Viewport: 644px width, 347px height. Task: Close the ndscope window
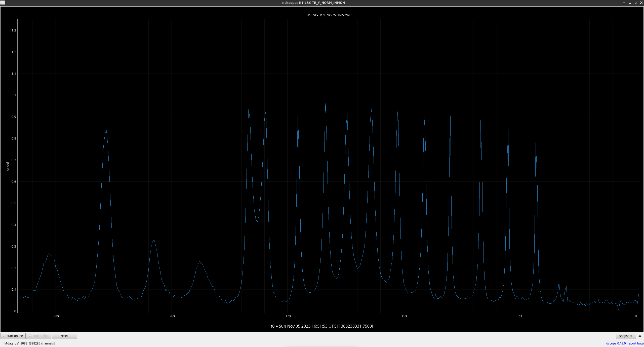coord(641,3)
